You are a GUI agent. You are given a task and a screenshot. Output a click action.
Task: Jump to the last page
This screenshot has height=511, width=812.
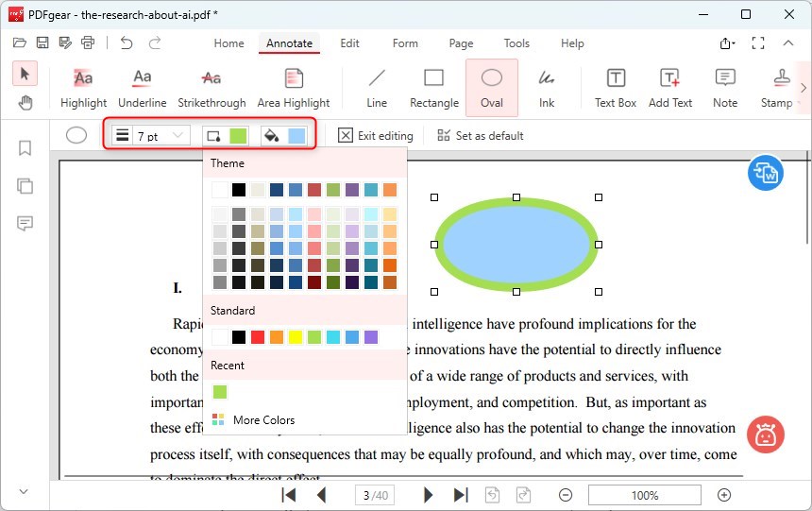tap(461, 495)
